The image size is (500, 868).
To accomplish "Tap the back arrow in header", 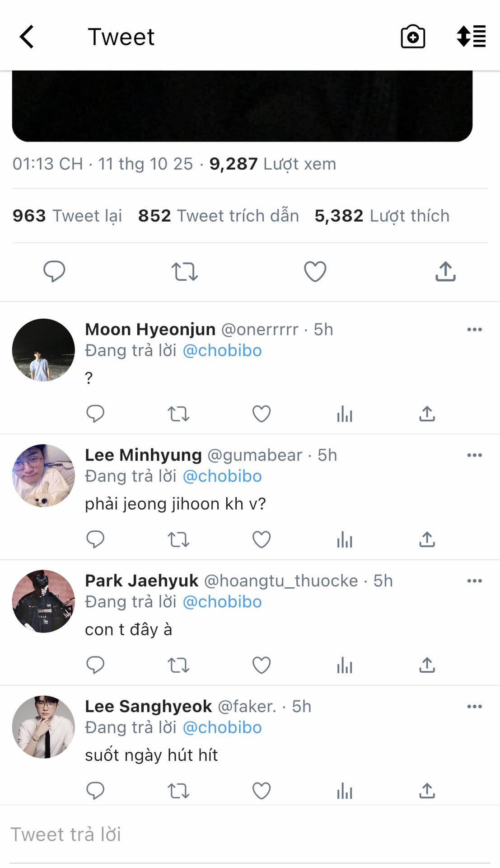I will pyautogui.click(x=27, y=37).
